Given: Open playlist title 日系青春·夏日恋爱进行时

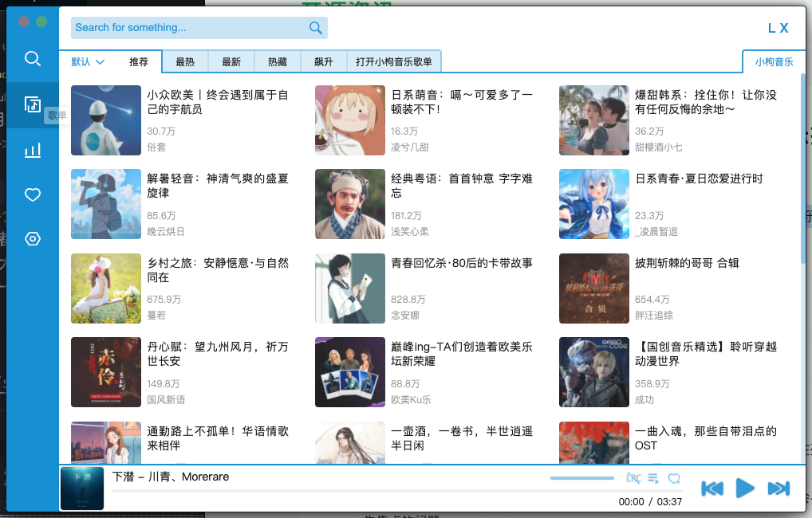Looking at the screenshot, I should [699, 179].
